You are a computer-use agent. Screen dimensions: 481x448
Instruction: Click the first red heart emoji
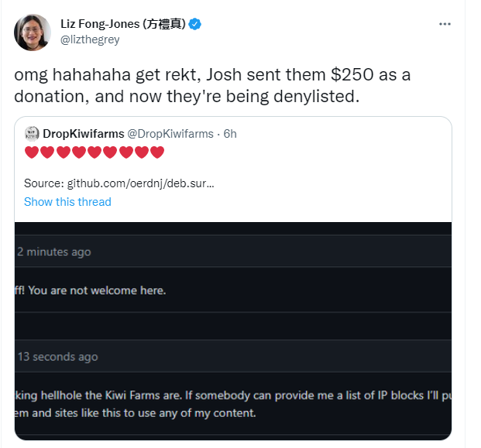[x=32, y=152]
